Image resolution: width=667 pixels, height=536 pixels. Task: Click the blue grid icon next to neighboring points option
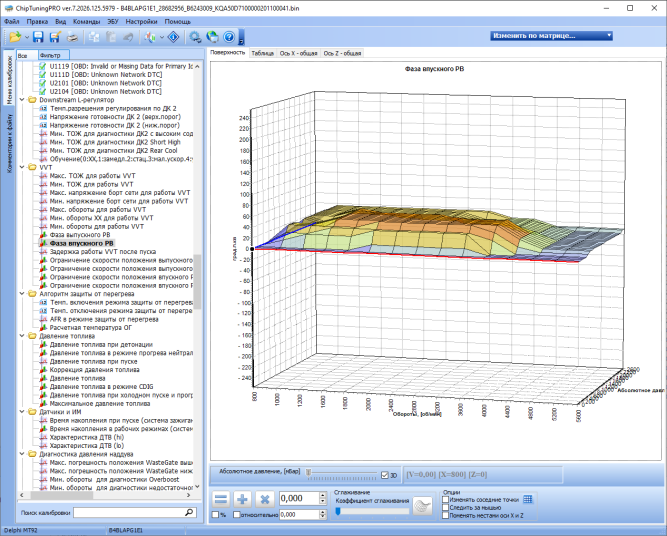(527, 499)
